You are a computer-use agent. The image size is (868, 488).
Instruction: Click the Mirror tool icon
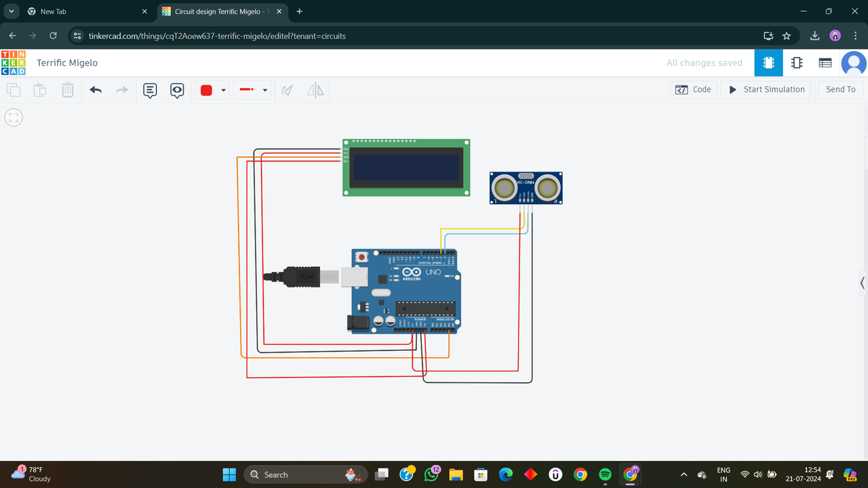(315, 89)
